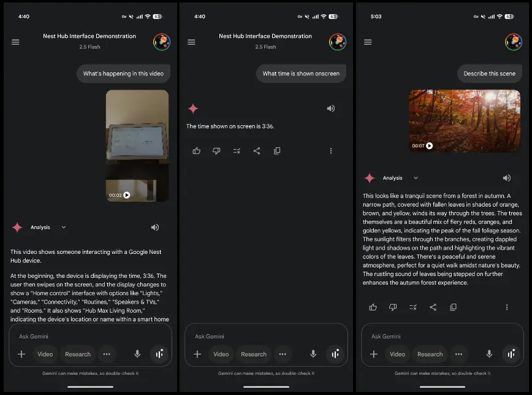Viewport: 532px width, 395px height.
Task: Toggle read-aloud speaker for the autumn forest response
Action: (507, 178)
